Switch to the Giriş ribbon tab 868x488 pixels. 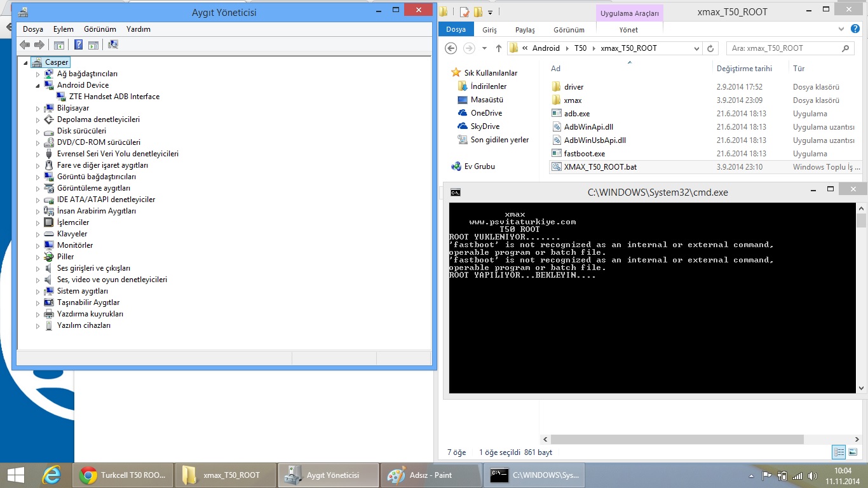click(489, 30)
